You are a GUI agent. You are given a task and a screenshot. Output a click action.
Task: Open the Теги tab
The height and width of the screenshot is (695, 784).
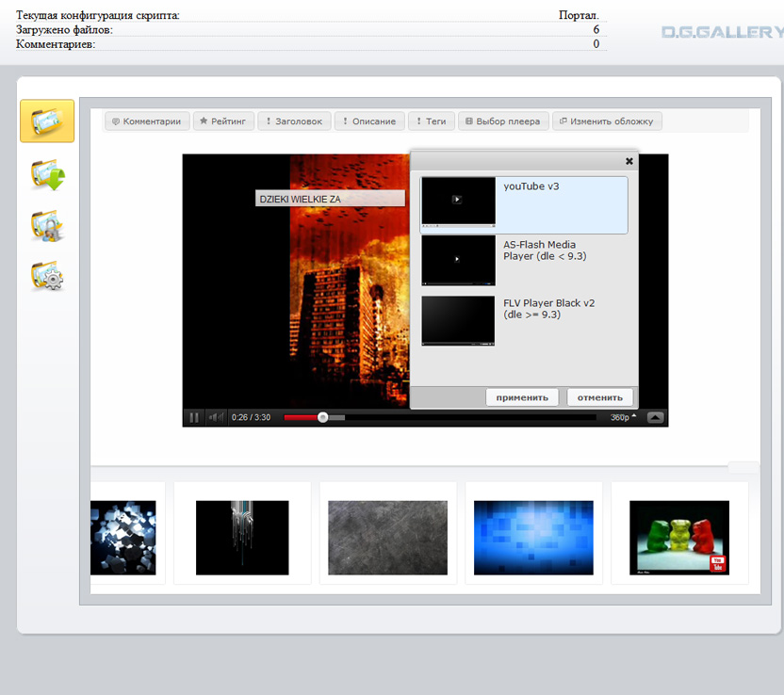pos(432,121)
